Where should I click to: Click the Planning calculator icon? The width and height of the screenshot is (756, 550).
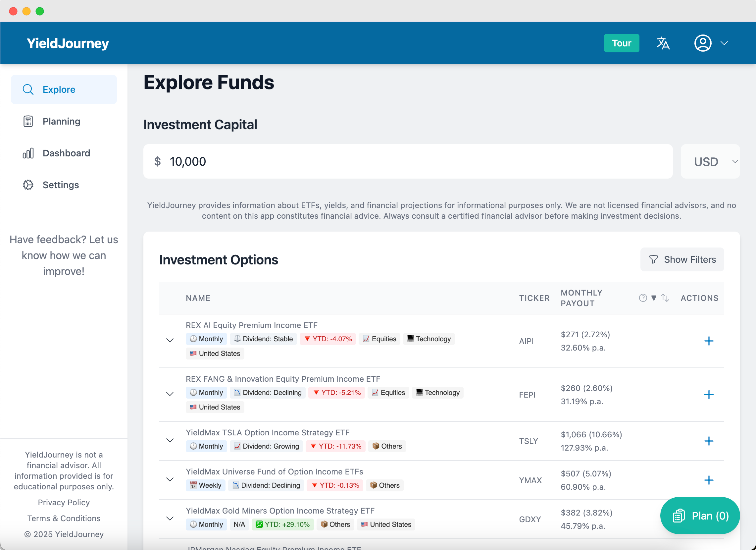[x=28, y=121]
